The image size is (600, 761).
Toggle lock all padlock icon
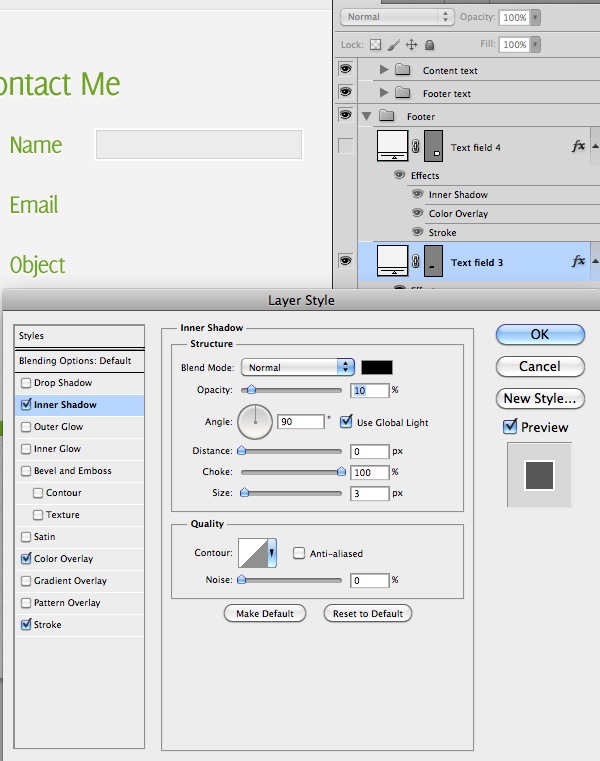coord(429,45)
